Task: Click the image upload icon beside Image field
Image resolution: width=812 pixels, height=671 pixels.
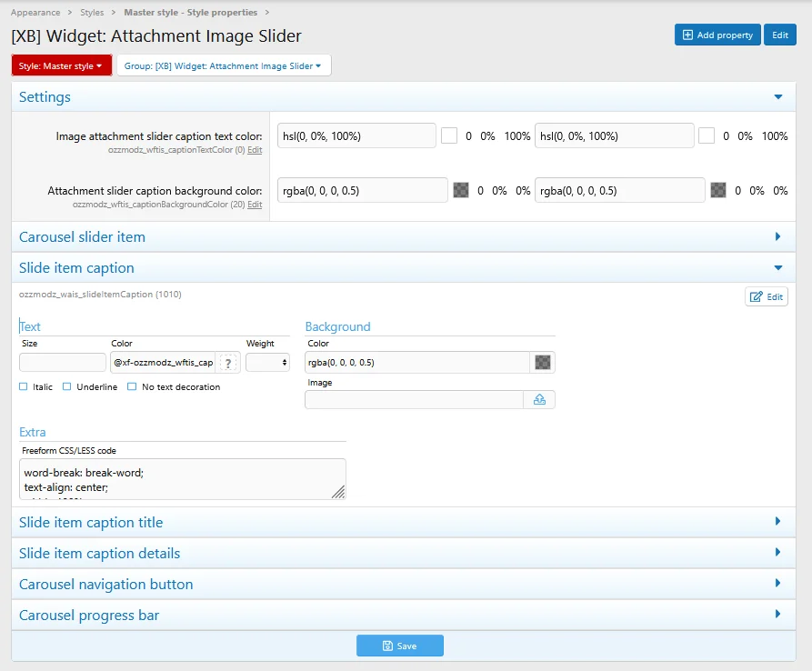Action: [539, 400]
